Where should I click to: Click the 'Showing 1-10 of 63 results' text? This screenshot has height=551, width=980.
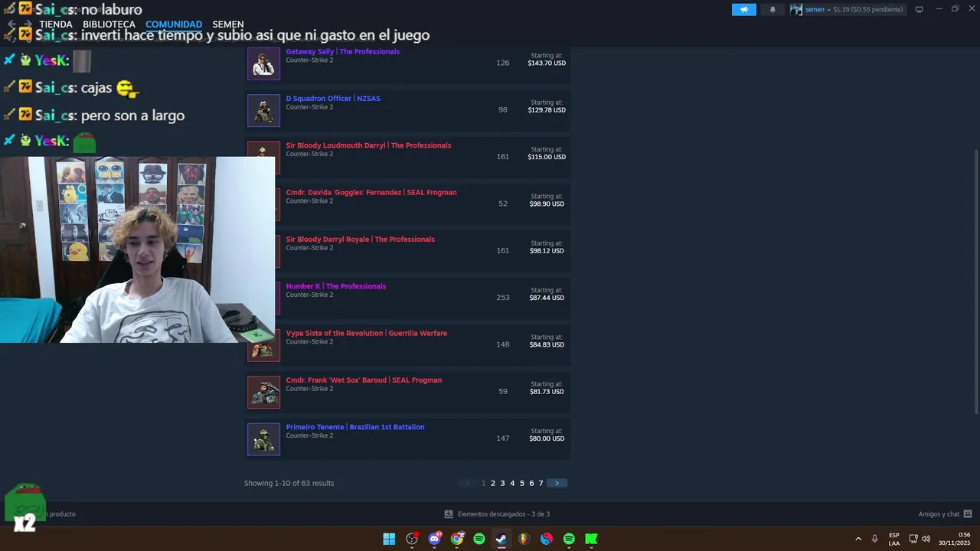pos(289,484)
